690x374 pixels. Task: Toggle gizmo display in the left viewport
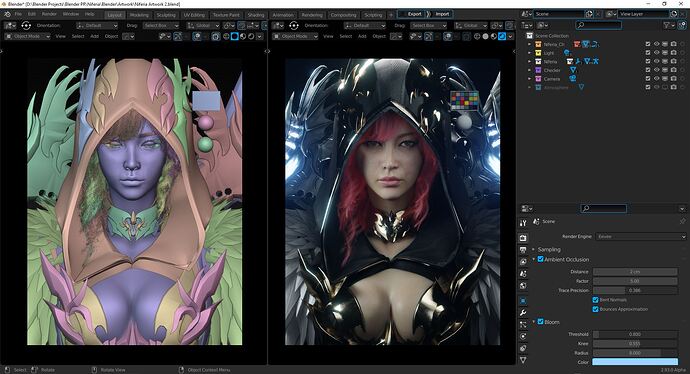178,37
